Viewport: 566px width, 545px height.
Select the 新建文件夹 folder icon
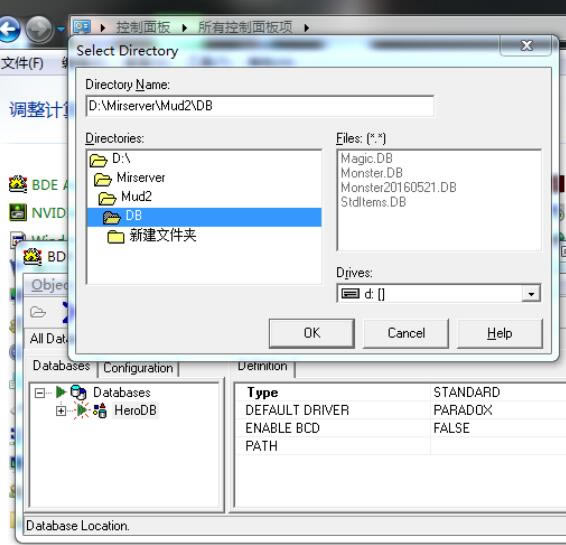coord(116,237)
